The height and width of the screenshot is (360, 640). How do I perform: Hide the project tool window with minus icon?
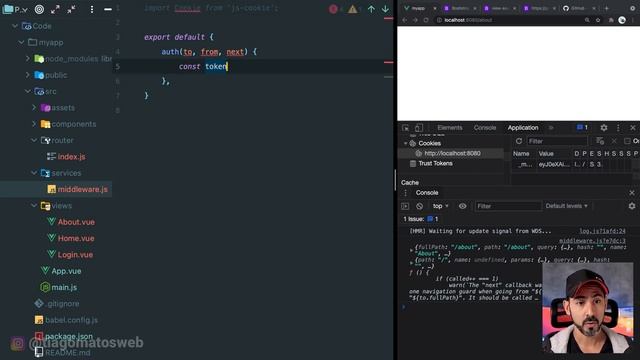108,9
